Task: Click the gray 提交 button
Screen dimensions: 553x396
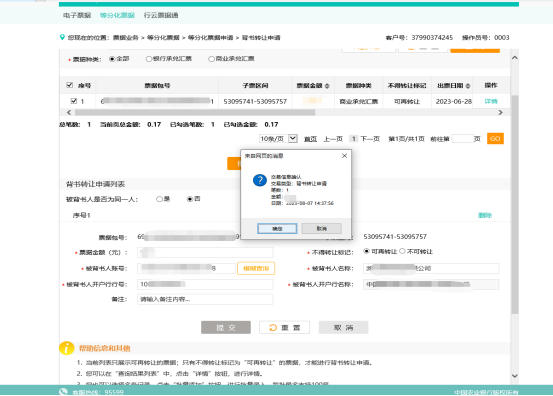Action: 226,327
